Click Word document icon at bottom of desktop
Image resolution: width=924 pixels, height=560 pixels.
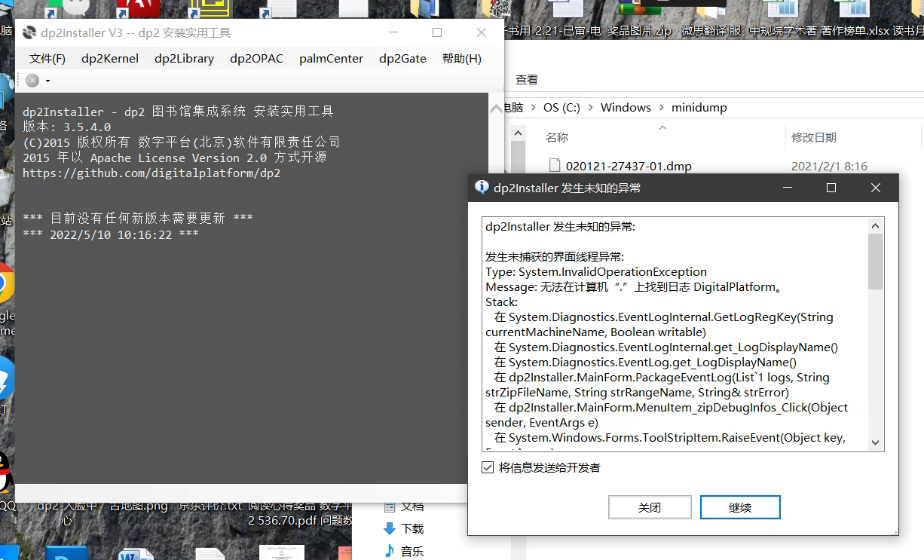click(x=136, y=554)
